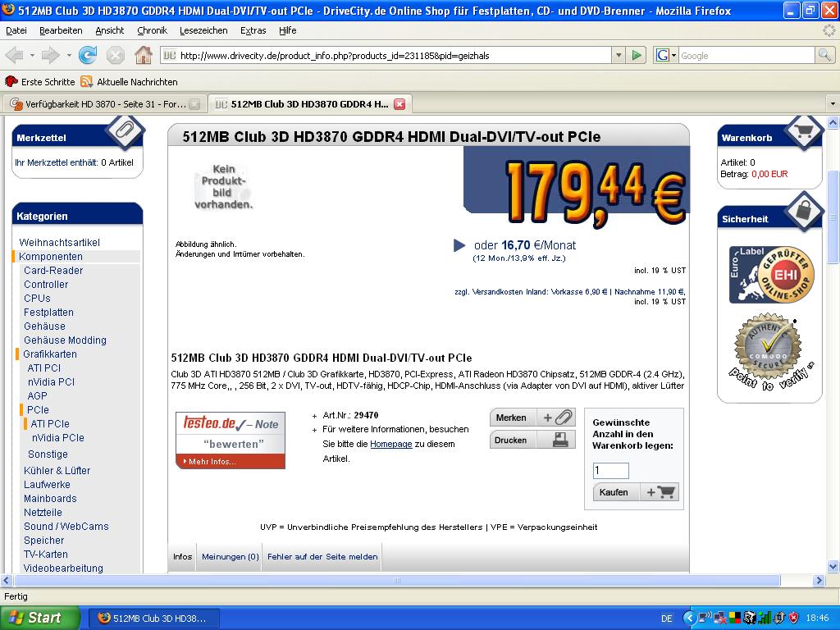
Task: Switch to Verfügbarkeit HD 3870 tab
Action: coord(104,104)
